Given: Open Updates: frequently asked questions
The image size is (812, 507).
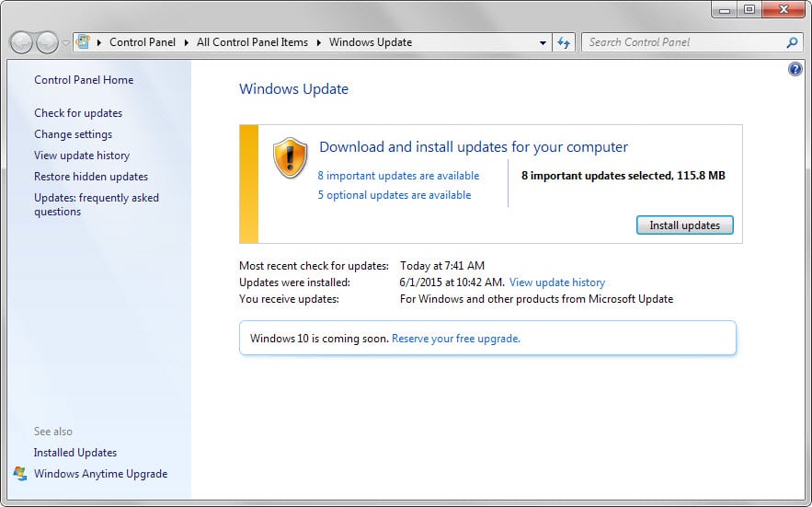Looking at the screenshot, I should click(x=97, y=204).
